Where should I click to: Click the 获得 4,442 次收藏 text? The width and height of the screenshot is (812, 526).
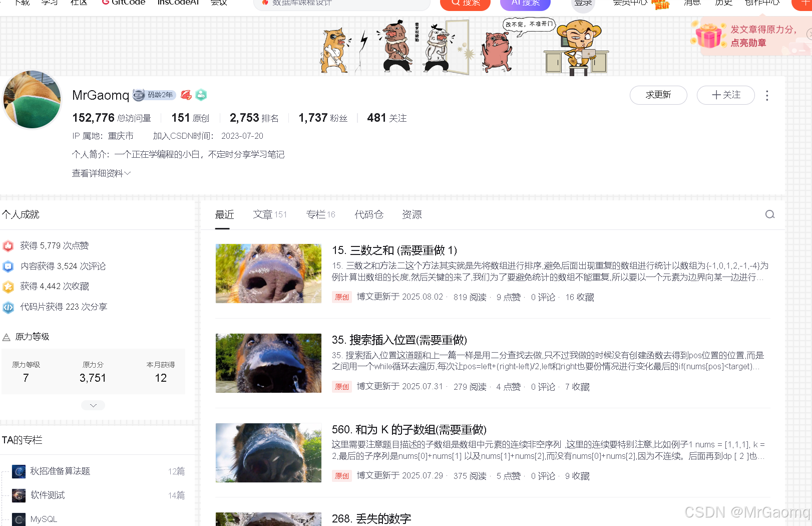55,287
